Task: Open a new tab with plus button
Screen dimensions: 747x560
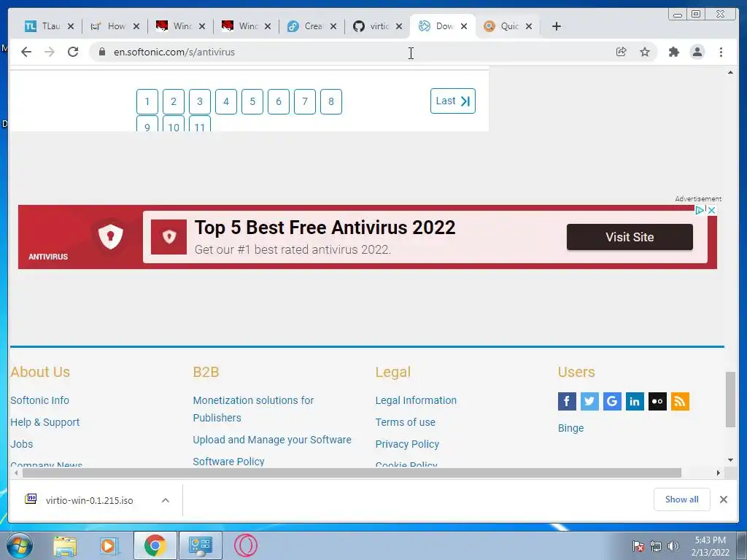Action: [557, 26]
